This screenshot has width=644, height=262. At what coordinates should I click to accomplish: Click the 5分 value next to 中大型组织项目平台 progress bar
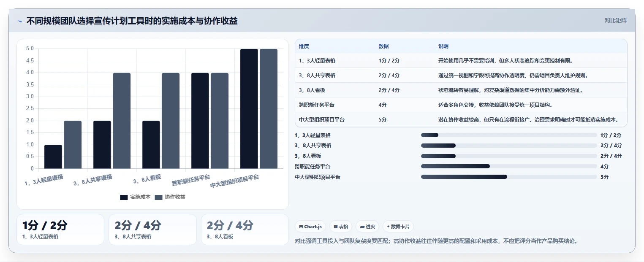coord(604,177)
